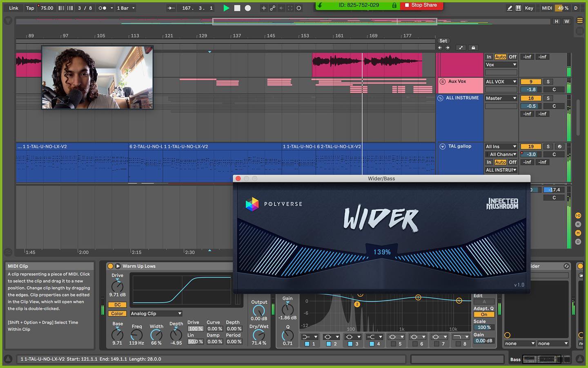
Task: Click the Set locator button
Action: (x=443, y=41)
